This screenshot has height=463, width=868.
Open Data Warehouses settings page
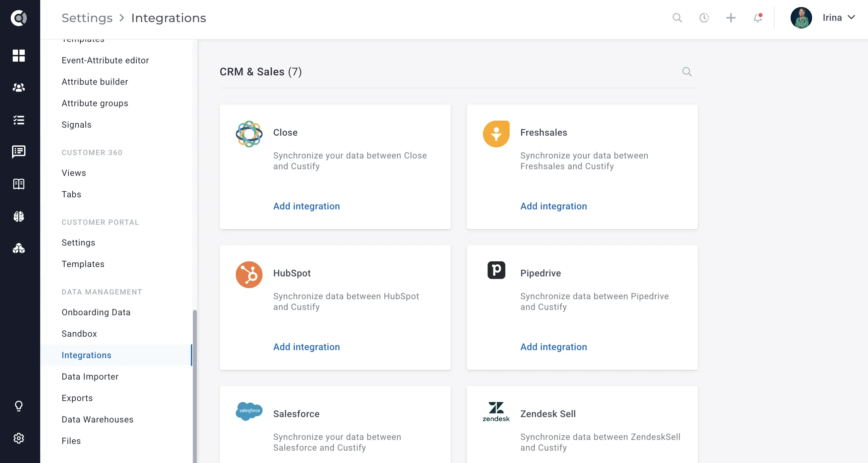(x=97, y=419)
